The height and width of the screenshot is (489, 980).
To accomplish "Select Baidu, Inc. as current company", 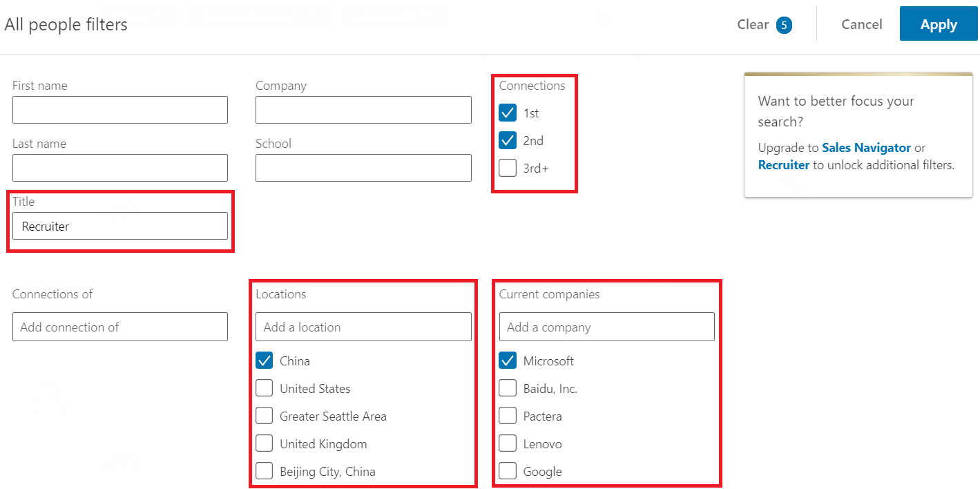I will (x=508, y=388).
